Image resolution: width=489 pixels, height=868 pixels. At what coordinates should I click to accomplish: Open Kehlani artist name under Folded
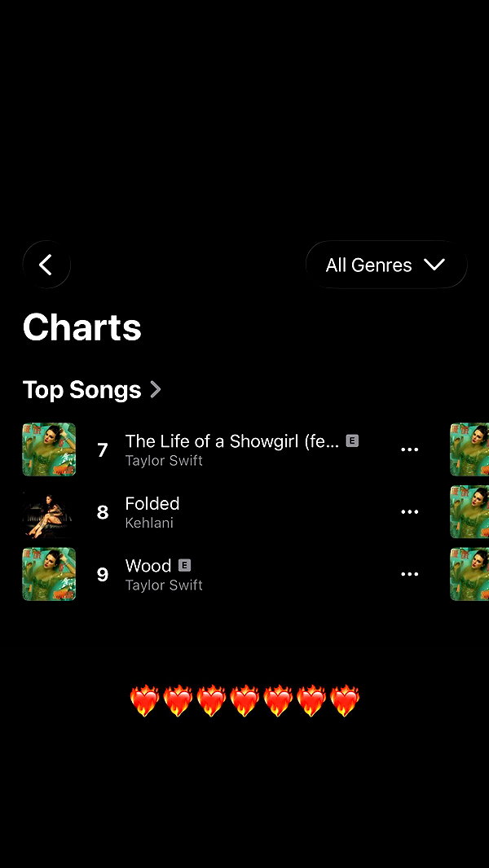pyautogui.click(x=149, y=523)
